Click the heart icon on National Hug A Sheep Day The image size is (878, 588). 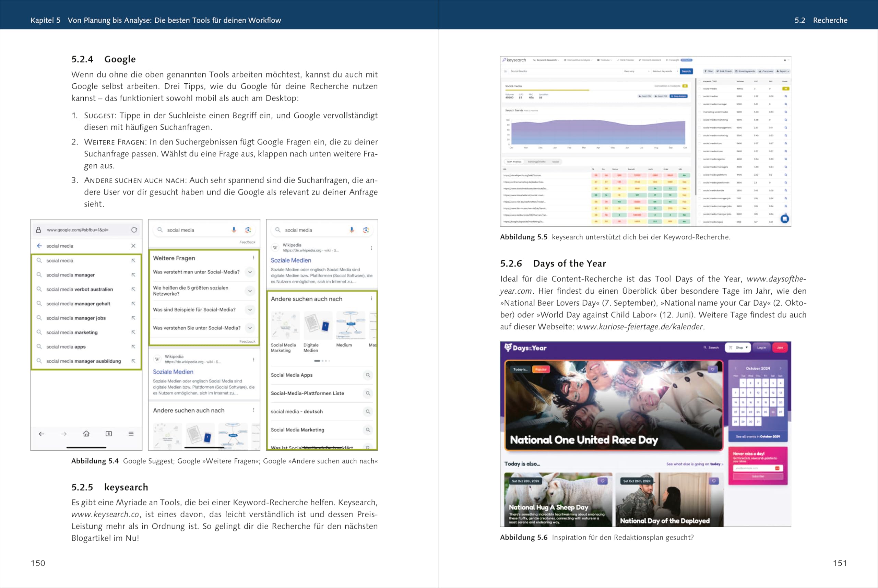coord(603,481)
